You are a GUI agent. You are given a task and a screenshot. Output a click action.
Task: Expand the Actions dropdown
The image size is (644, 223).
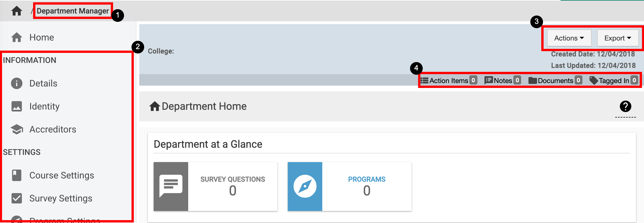569,38
